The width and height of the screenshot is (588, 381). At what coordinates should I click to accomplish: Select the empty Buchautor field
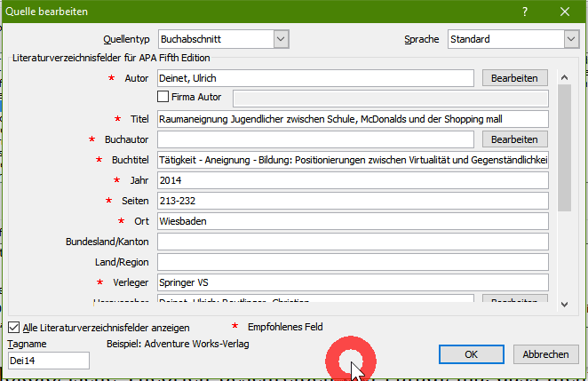point(315,139)
